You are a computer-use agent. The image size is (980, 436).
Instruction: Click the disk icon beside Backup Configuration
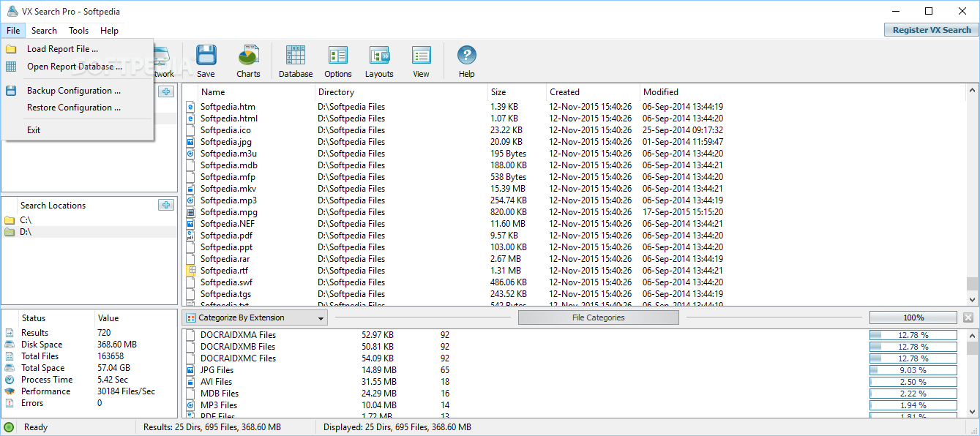tap(11, 91)
